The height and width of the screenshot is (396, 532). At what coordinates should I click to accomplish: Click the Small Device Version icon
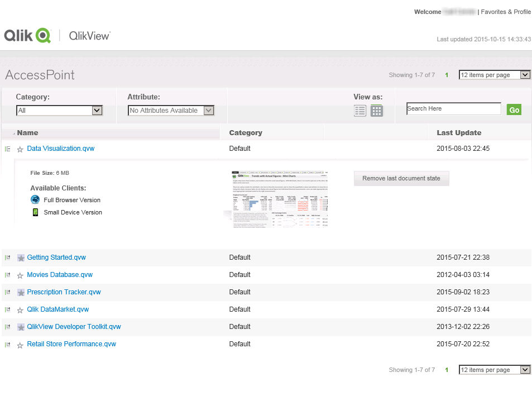[35, 212]
